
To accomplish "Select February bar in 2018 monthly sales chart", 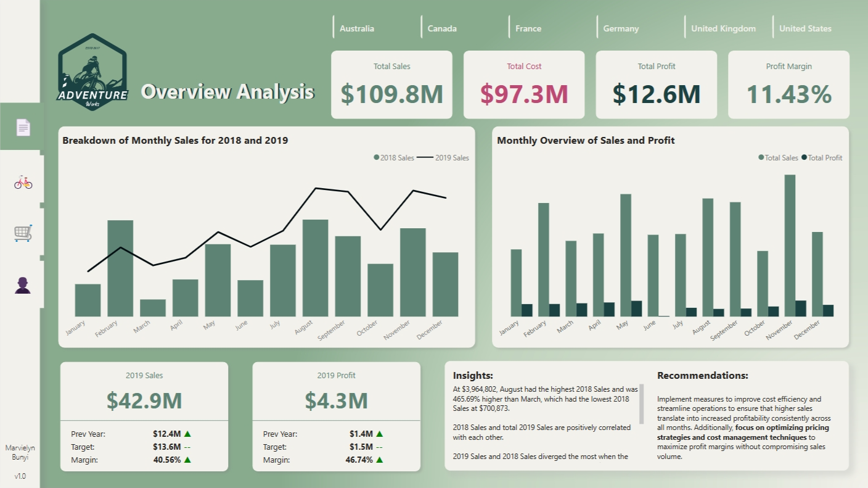I will [x=120, y=268].
